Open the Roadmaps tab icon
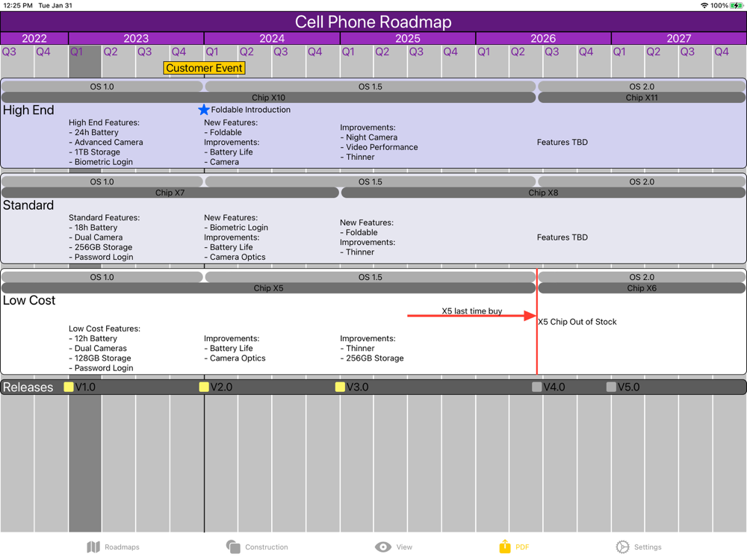The height and width of the screenshot is (560, 747). coord(93,547)
